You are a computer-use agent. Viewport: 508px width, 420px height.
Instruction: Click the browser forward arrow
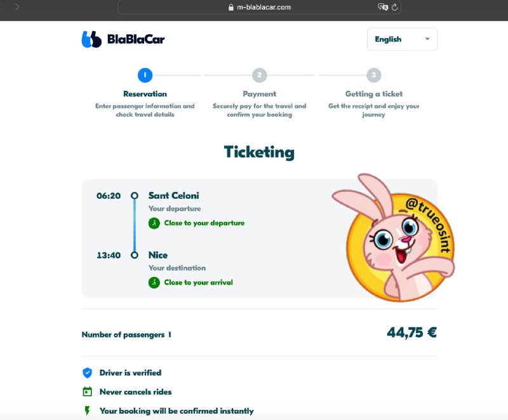17,6
